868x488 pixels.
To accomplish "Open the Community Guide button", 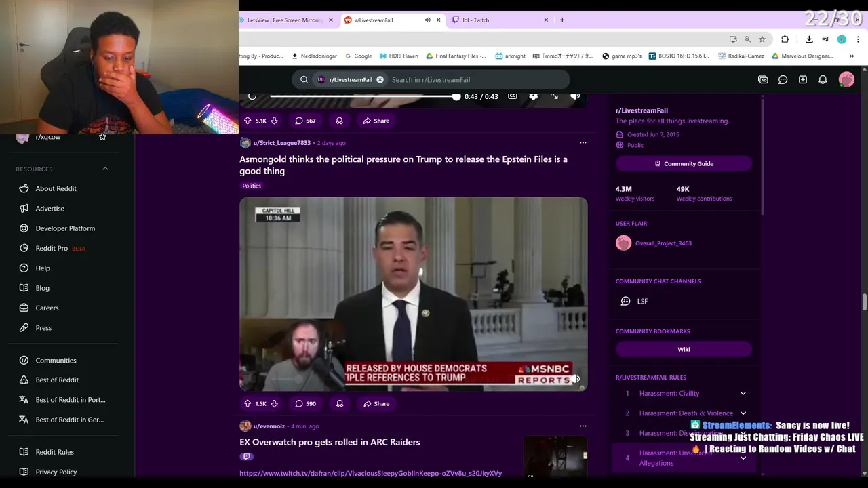I will coord(684,163).
